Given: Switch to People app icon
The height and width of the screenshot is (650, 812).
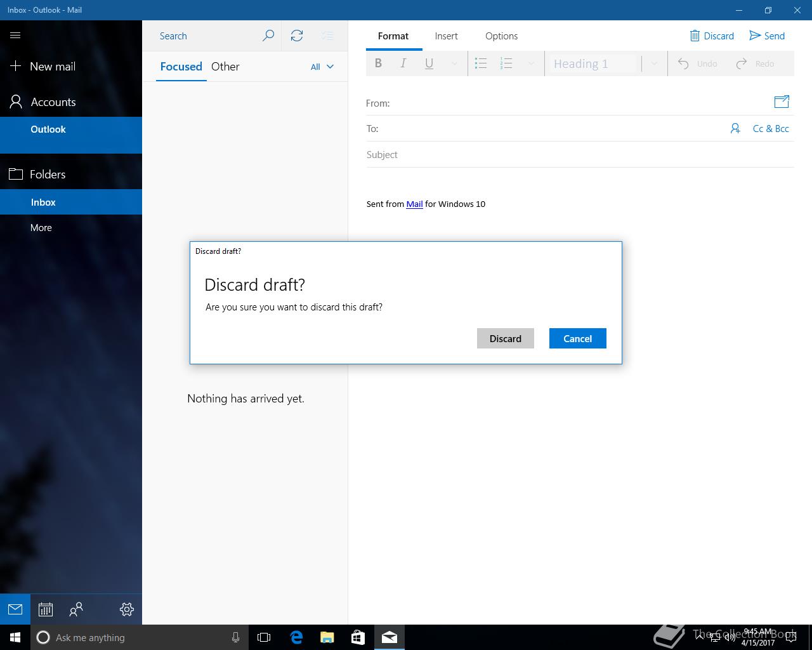Looking at the screenshot, I should coord(76,609).
